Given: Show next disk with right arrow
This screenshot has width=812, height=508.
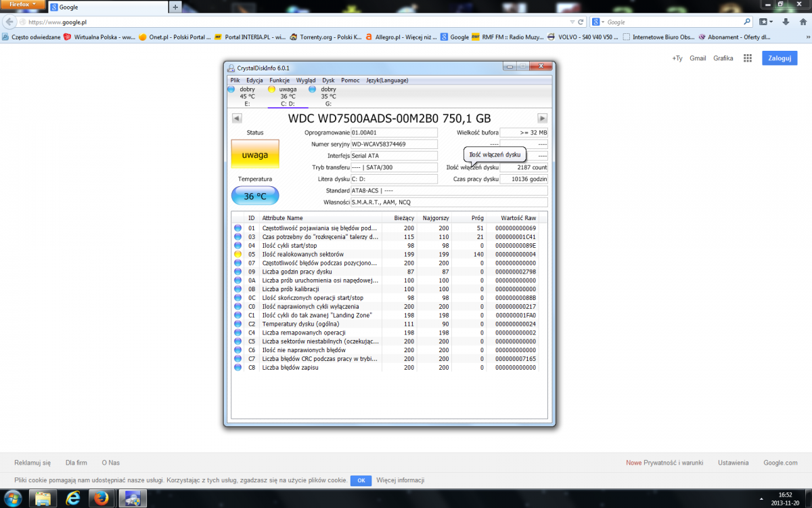Looking at the screenshot, I should coord(542,118).
